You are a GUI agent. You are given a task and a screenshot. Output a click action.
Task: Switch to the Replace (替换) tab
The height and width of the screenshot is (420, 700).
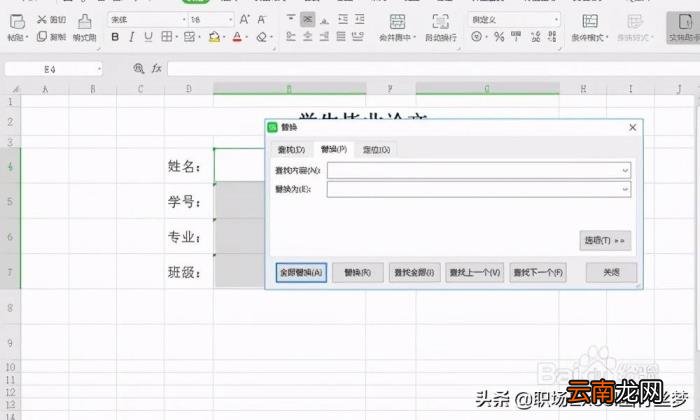334,149
